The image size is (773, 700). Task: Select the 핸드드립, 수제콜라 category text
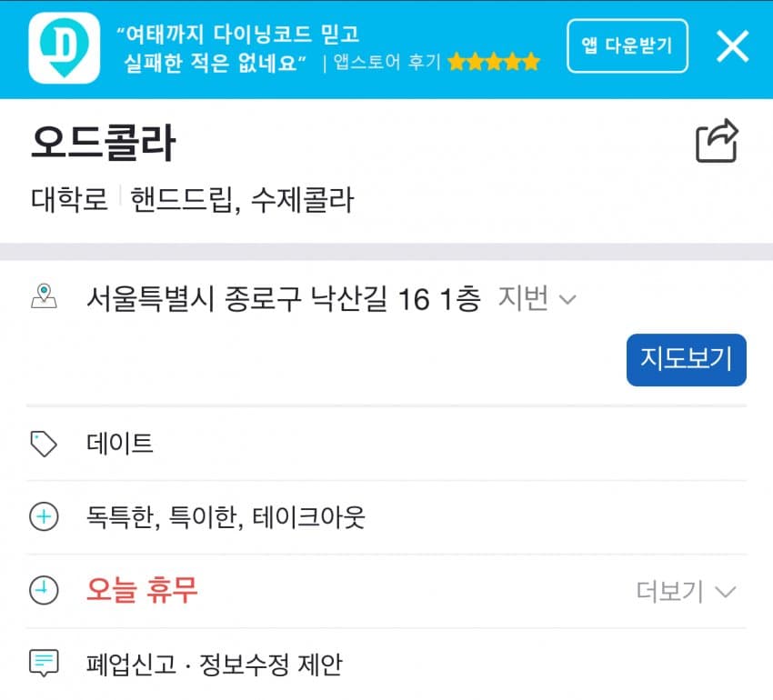(242, 199)
